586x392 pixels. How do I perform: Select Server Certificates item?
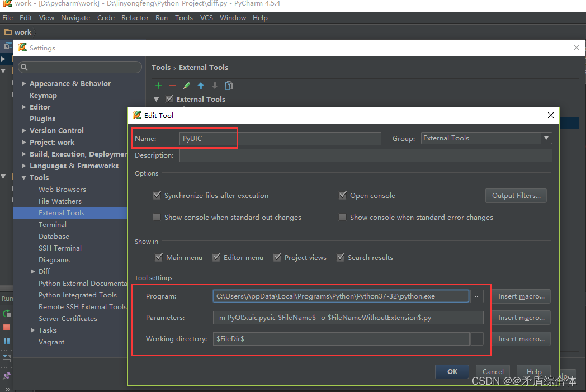68,319
